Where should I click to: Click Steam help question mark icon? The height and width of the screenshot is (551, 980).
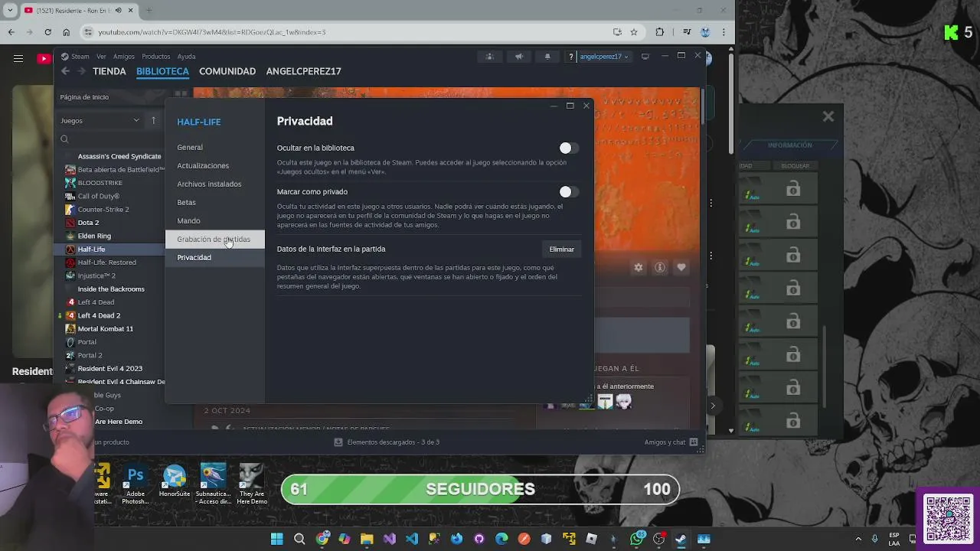point(570,57)
